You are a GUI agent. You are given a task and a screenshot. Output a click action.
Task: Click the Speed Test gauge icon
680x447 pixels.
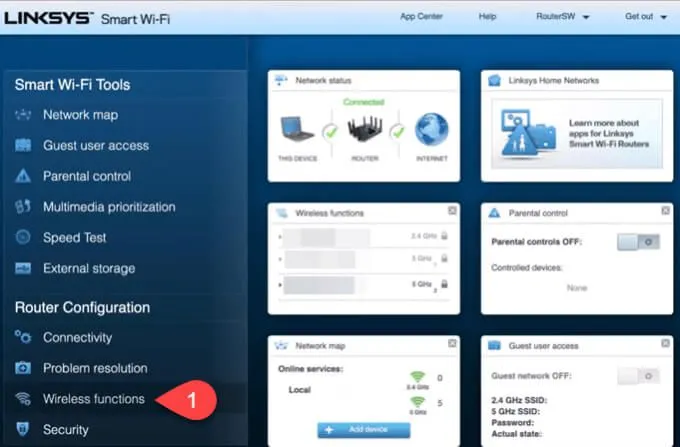point(23,237)
